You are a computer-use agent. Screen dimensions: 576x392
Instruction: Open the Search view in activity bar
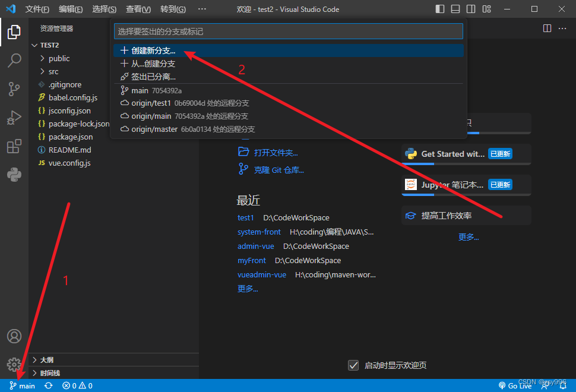point(14,60)
